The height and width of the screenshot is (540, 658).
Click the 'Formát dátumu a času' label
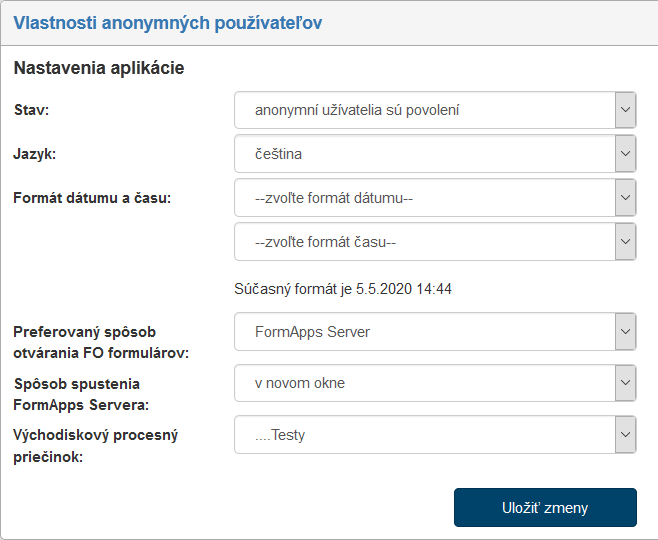92,198
